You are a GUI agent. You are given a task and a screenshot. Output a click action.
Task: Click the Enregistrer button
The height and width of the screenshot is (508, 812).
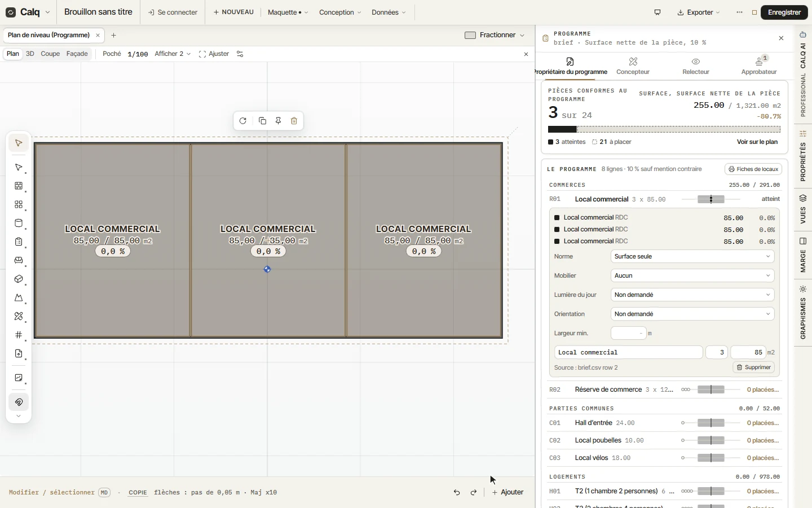(x=784, y=12)
